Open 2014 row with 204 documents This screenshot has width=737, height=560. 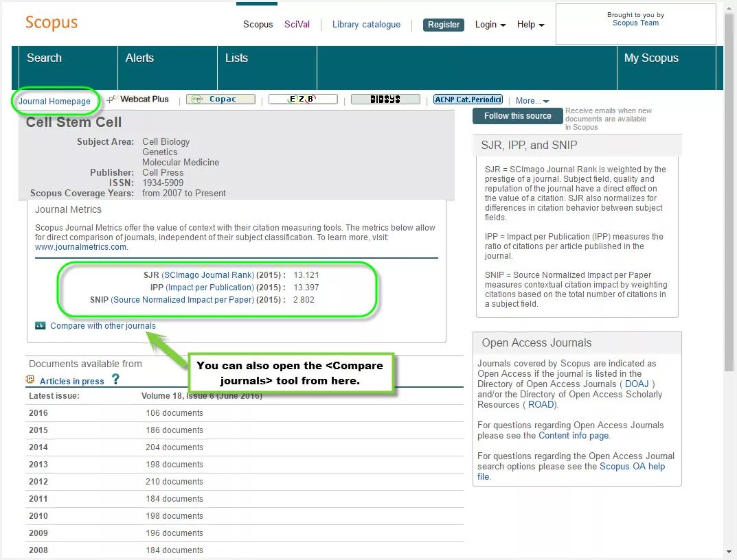tap(245, 447)
